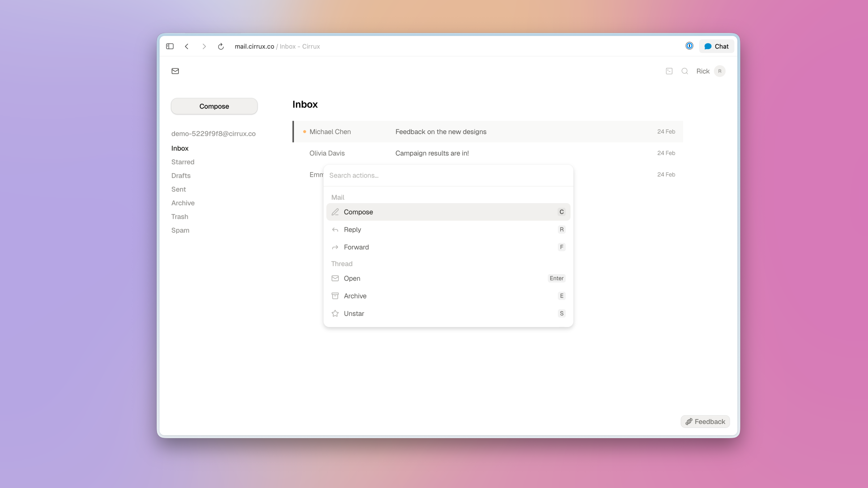This screenshot has height=488, width=868.
Task: Toggle the browser sidebar panel icon
Action: tap(170, 46)
